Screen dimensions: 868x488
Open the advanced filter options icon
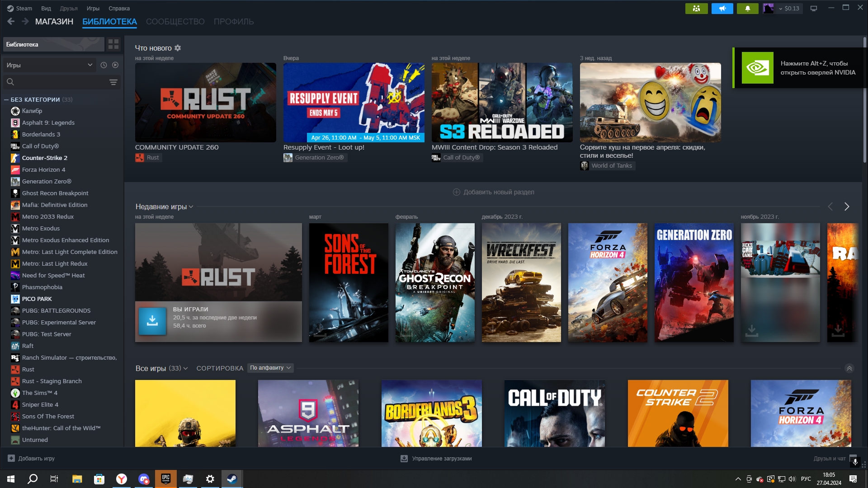tap(113, 82)
